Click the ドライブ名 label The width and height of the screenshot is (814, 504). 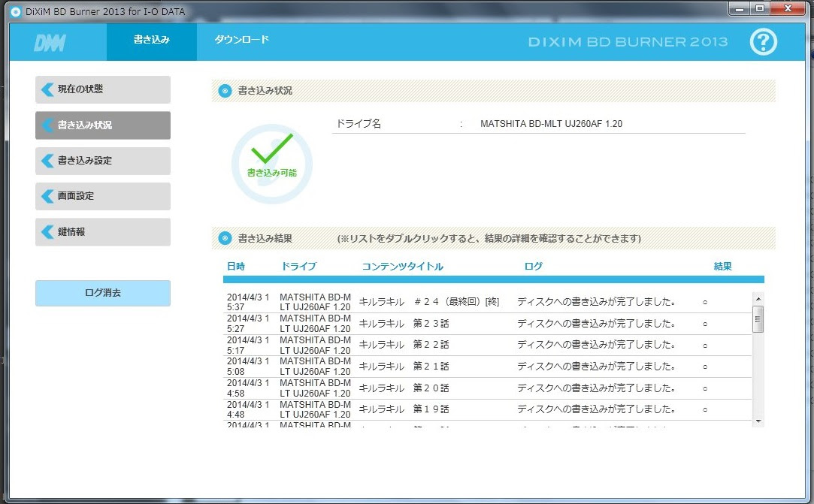(x=359, y=124)
